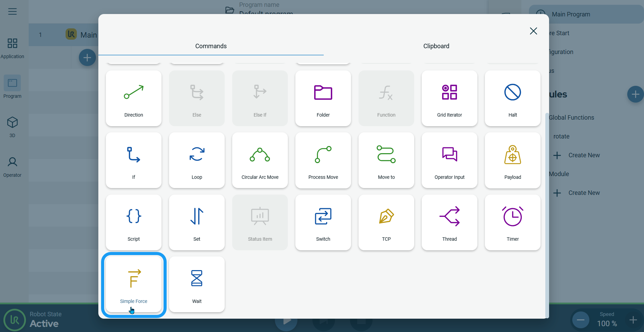Image resolution: width=644 pixels, height=332 pixels.
Task: Close the commands dialog
Action: (x=533, y=31)
